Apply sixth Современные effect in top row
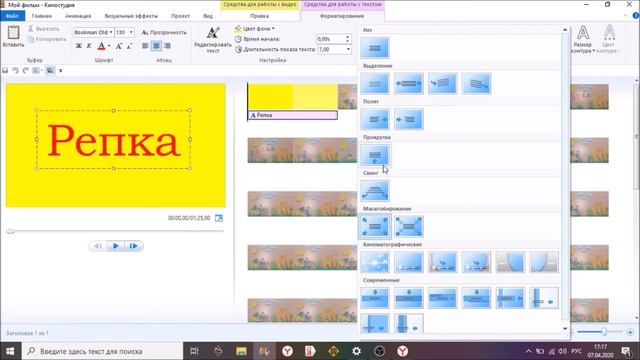640x360 pixels. click(x=544, y=298)
